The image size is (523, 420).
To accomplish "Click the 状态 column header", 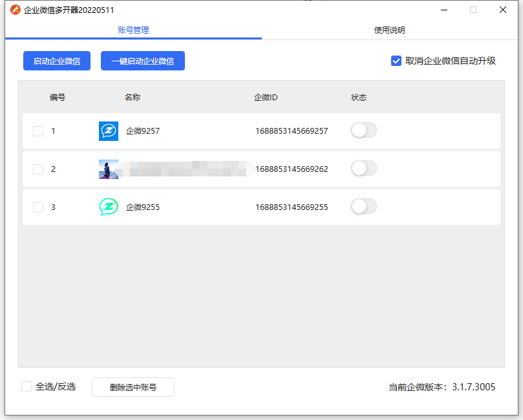I will (359, 98).
